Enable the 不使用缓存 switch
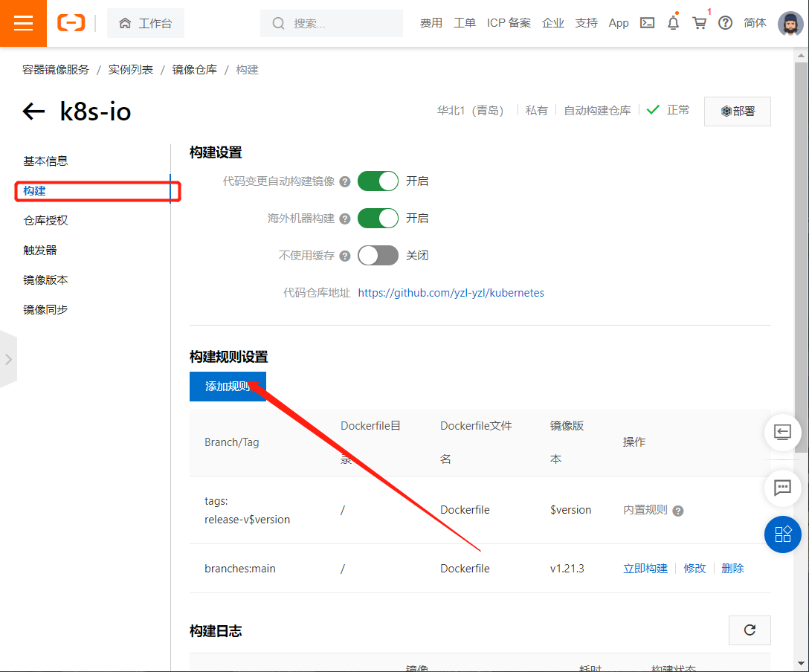 [378, 255]
